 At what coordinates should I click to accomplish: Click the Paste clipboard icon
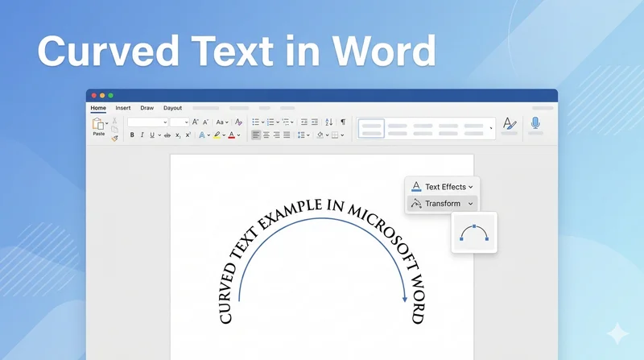[x=98, y=125]
